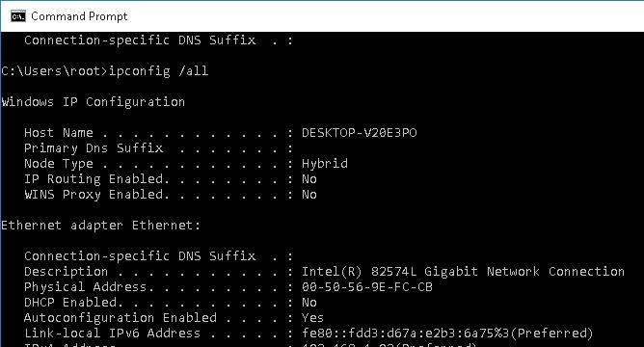
Task: Click the C:\Users\root prompt path
Action: (x=51, y=71)
